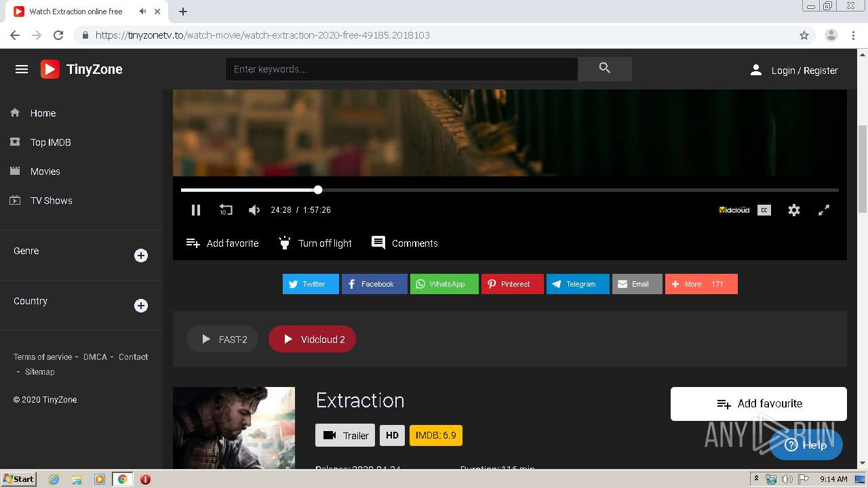This screenshot has width=868, height=488.
Task: Click the HD quality badge
Action: (x=392, y=435)
